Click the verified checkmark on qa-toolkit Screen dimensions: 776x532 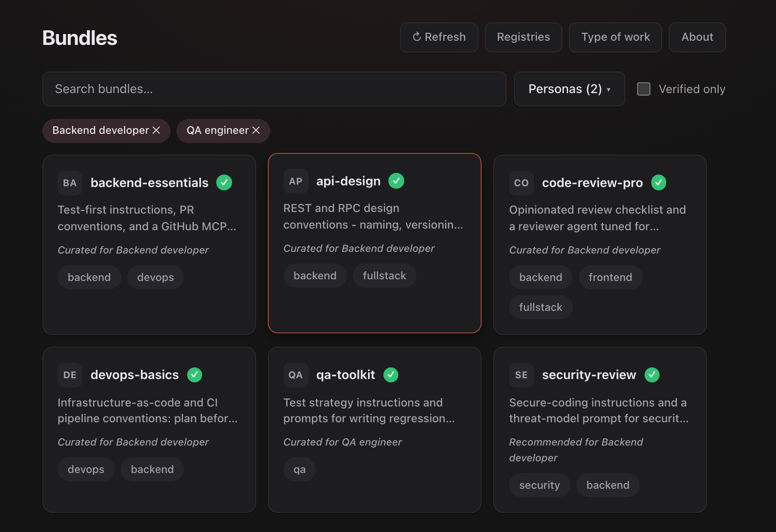(391, 374)
